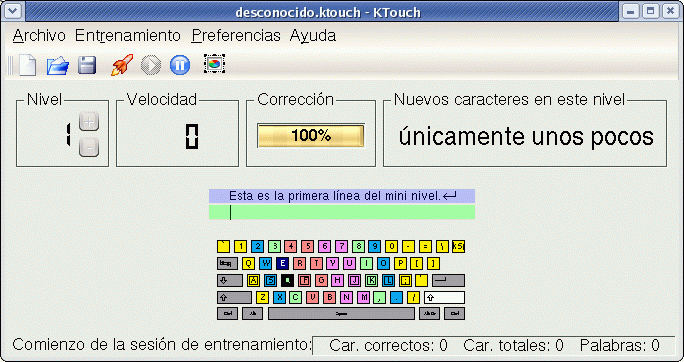The image size is (684, 362).
Task: Click the black highlighted D key
Action: (287, 280)
